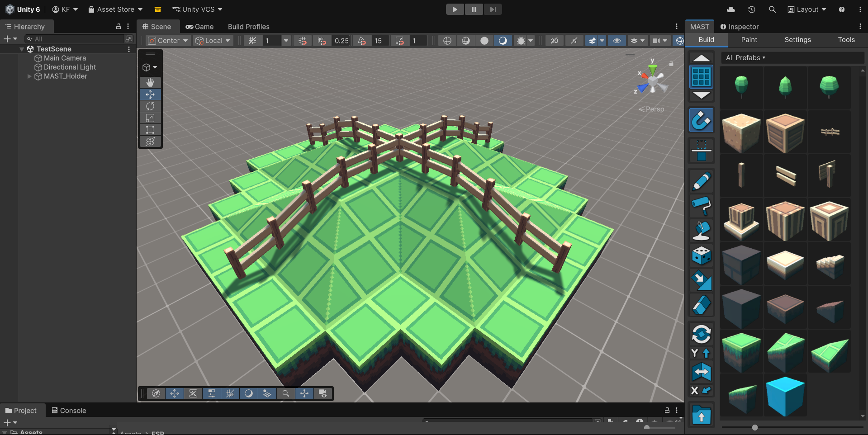Viewport: 868px width, 435px height.
Task: Open the MAST Tools tab
Action: [846, 40]
